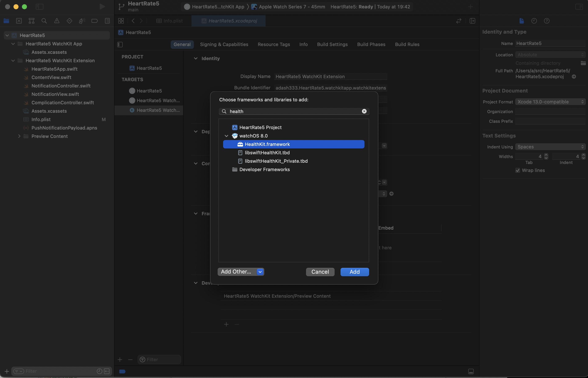The width and height of the screenshot is (588, 378).
Task: Click the editor review swap arrows icon
Action: (459, 21)
